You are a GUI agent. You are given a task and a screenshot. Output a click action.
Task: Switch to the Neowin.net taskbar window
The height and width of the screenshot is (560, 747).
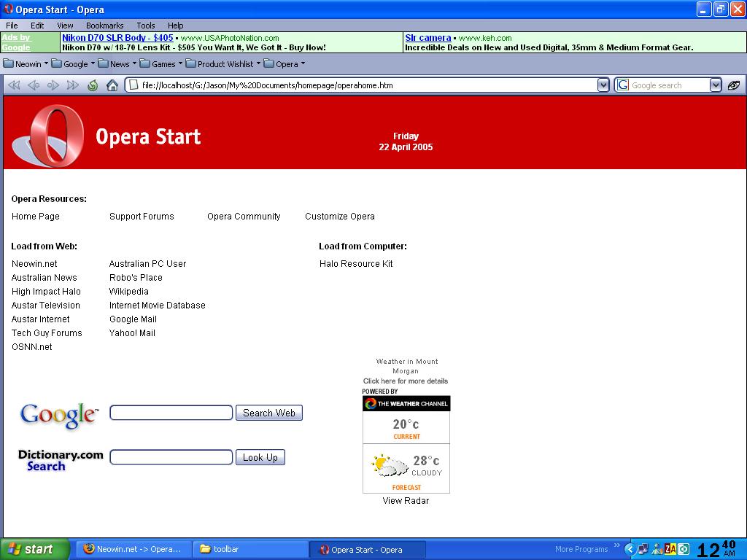(x=134, y=549)
